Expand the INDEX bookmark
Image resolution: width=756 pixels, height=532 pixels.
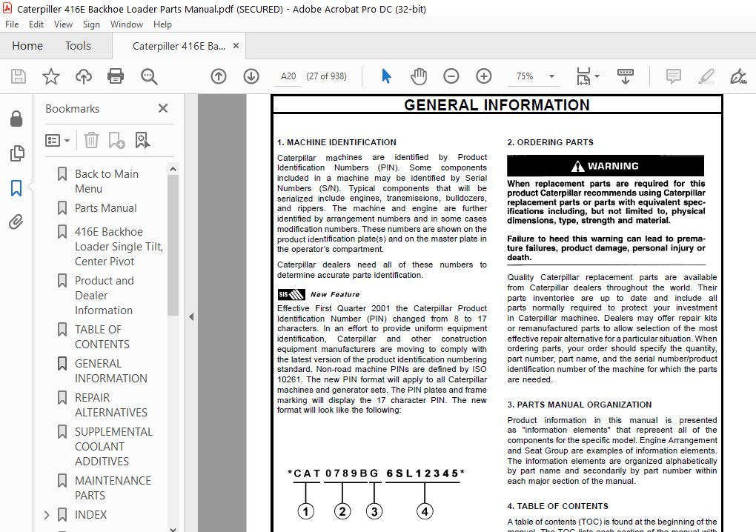pyautogui.click(x=47, y=515)
